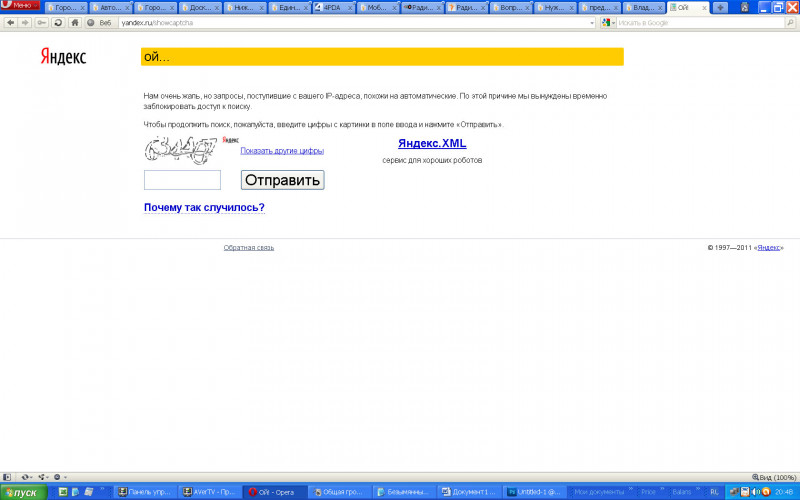Toggle the side panel icon in status bar
800x500 pixels.
(7, 477)
